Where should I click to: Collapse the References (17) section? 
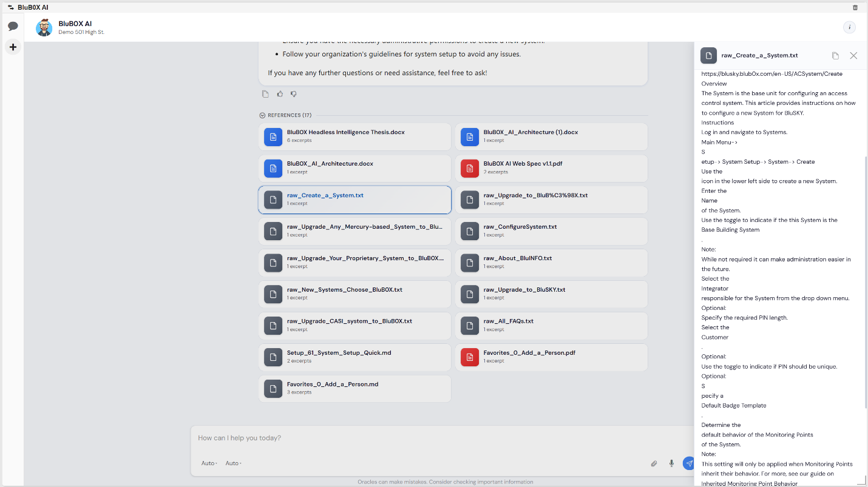262,115
